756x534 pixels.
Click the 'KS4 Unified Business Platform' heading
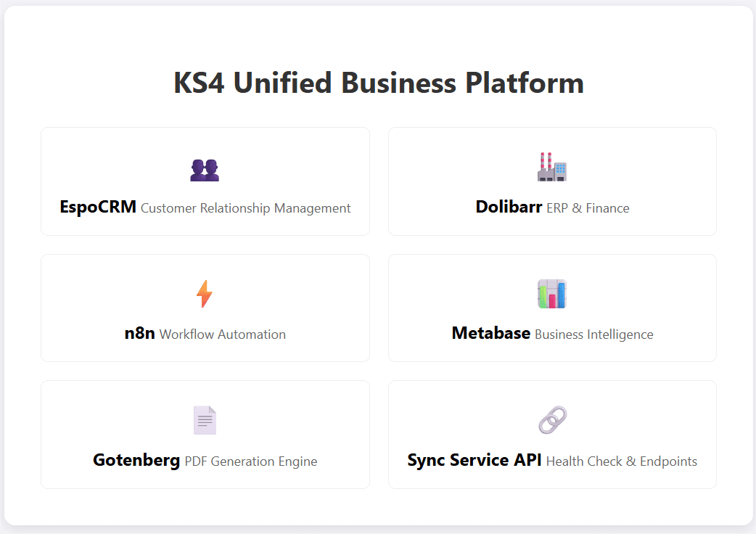(379, 83)
